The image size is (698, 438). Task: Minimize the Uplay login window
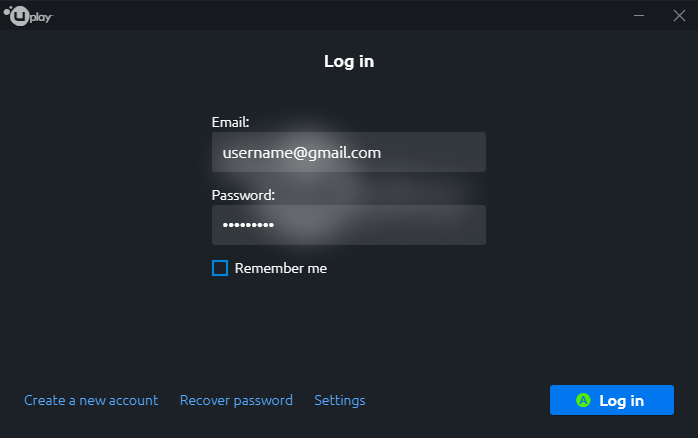[x=639, y=16]
